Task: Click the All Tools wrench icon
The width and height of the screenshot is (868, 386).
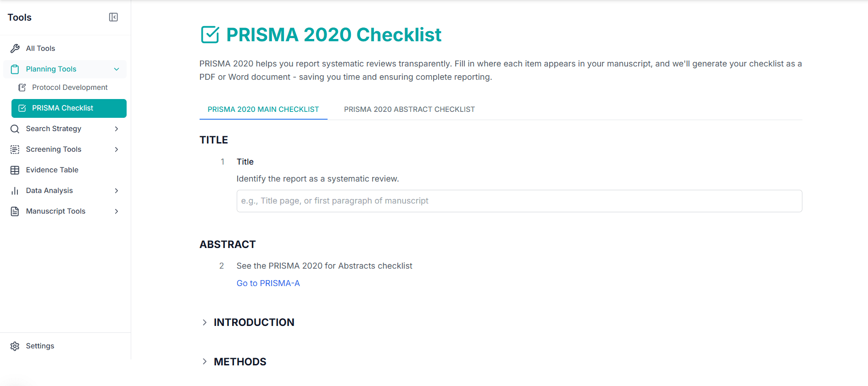Action: click(x=15, y=49)
